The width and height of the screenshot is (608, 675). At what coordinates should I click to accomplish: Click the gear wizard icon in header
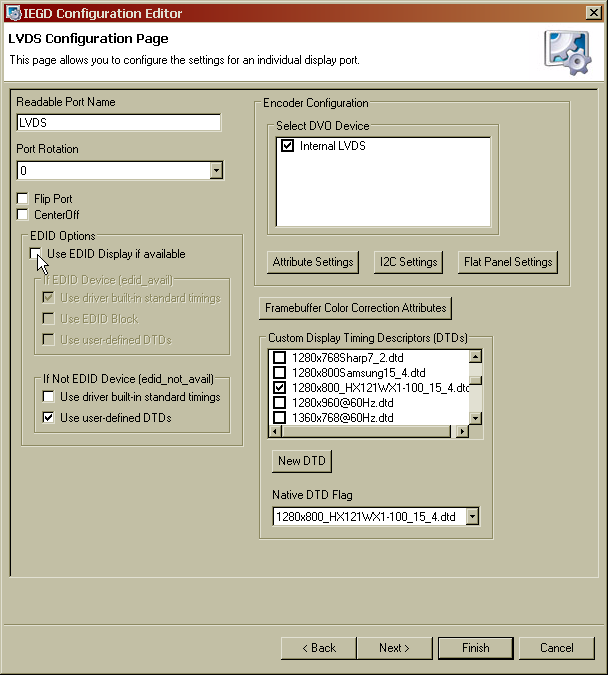click(568, 53)
